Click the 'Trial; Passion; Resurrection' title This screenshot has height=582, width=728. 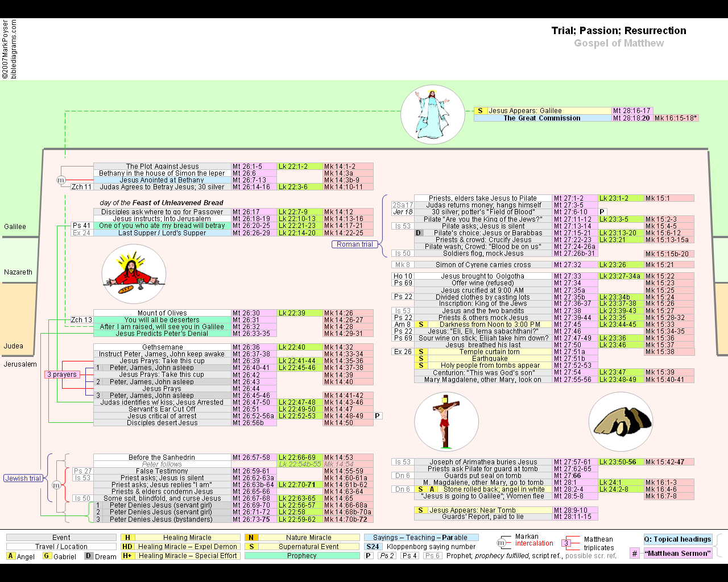[619, 31]
